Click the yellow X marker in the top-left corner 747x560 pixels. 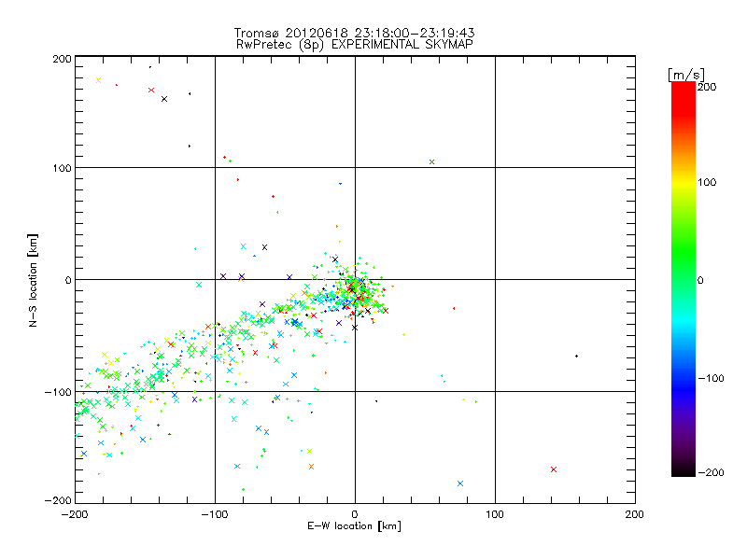[99, 80]
